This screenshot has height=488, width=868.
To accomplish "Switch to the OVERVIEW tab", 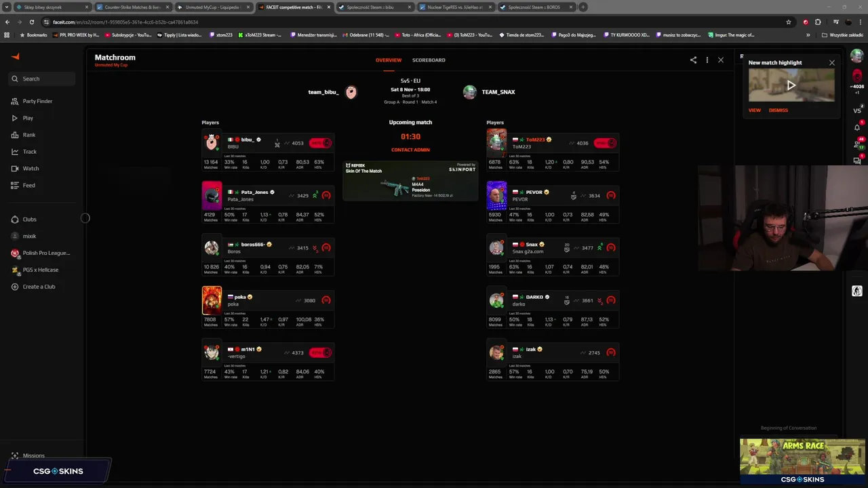I will (x=389, y=60).
